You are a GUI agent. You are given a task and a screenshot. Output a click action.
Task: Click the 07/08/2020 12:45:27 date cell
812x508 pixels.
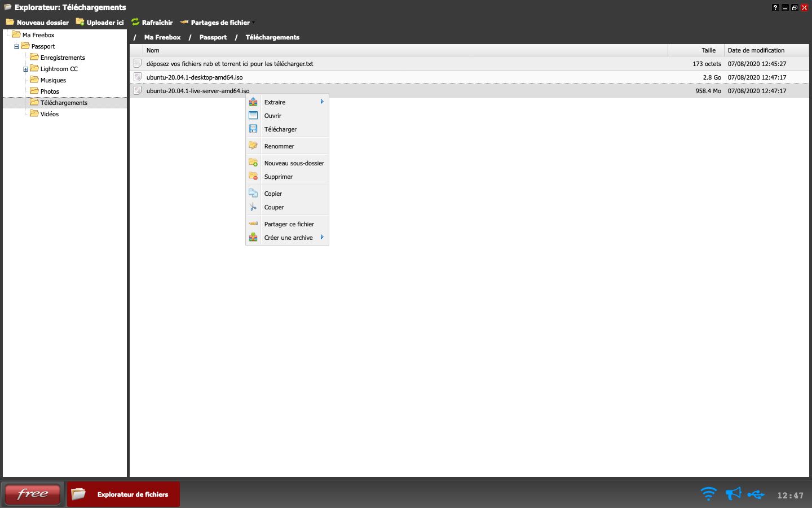pos(757,64)
